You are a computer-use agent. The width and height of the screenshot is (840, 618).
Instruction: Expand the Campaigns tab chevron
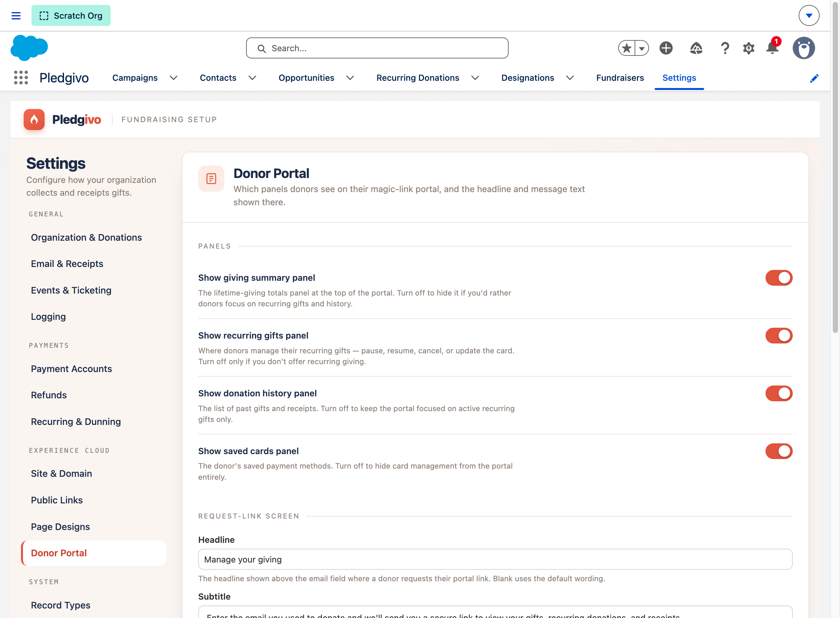[x=174, y=77]
